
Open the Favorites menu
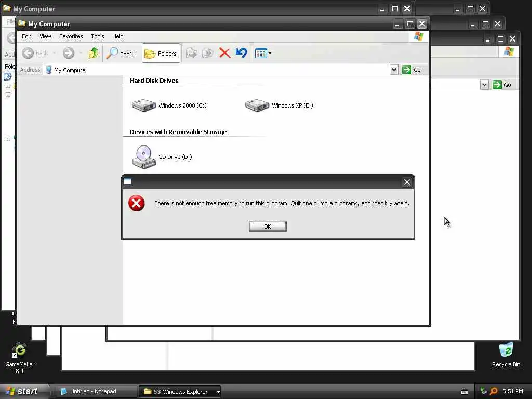[x=71, y=36]
